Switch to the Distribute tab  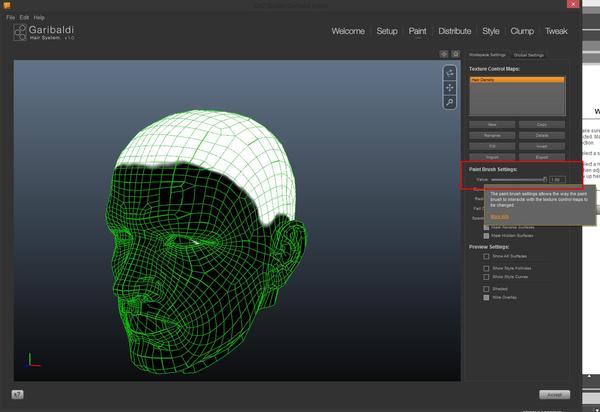click(x=455, y=31)
